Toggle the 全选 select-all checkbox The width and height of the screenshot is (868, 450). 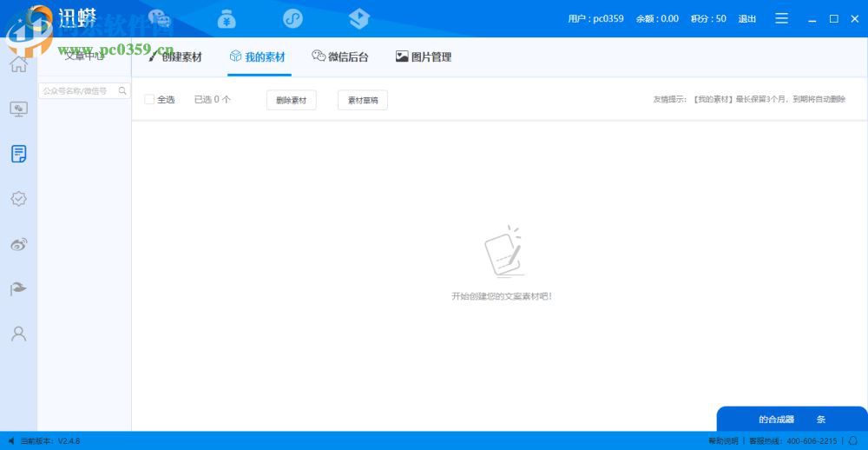[149, 100]
